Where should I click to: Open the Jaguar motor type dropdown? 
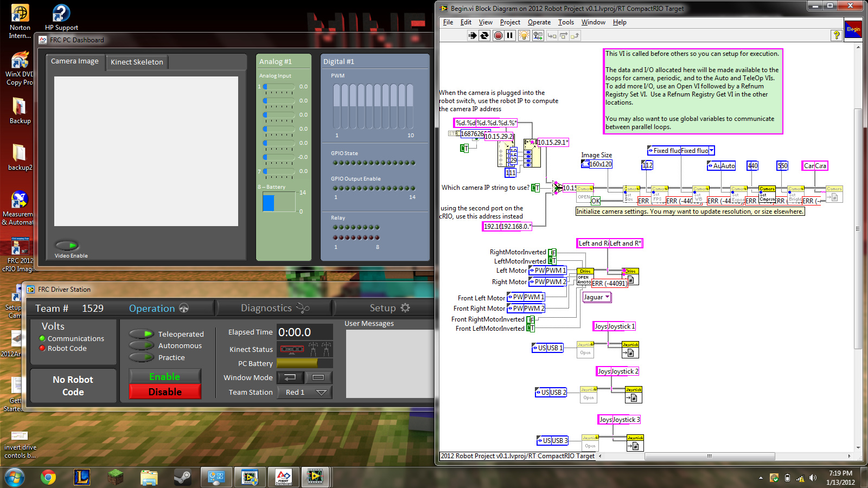click(597, 297)
